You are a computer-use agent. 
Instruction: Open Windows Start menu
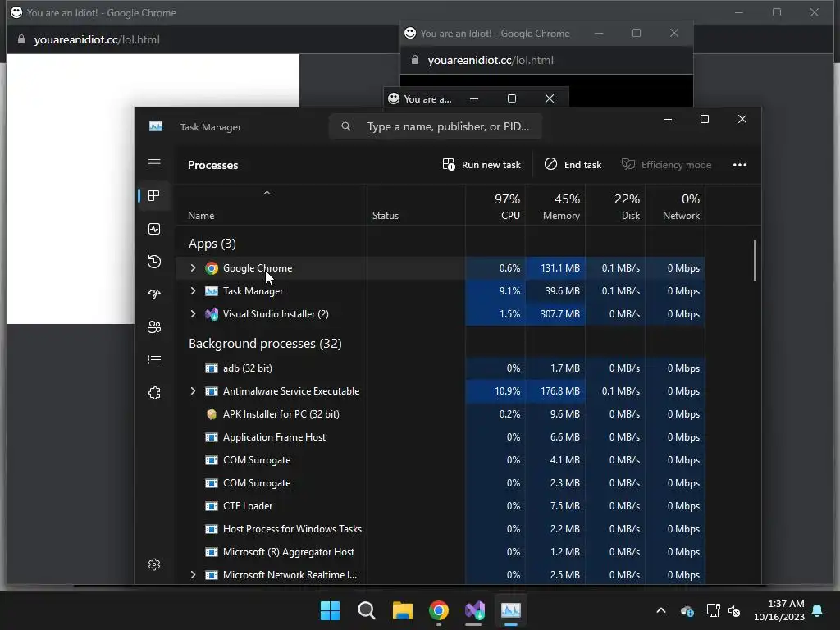pos(330,610)
